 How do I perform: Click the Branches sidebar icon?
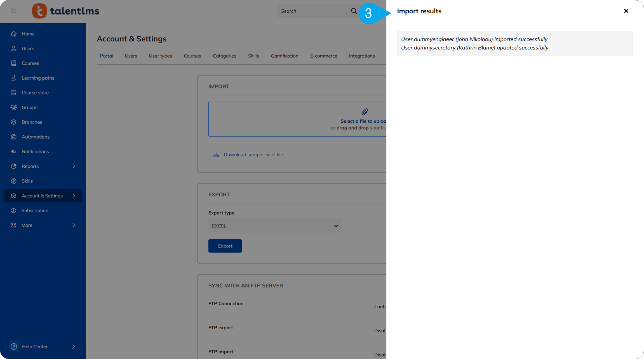pyautogui.click(x=13, y=122)
